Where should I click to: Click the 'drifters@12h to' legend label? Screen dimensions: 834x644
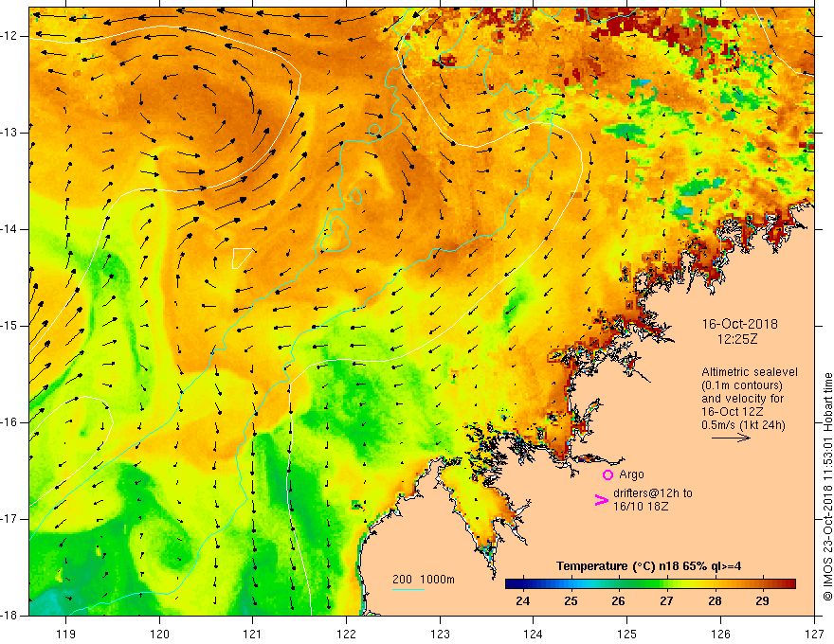[x=653, y=493]
